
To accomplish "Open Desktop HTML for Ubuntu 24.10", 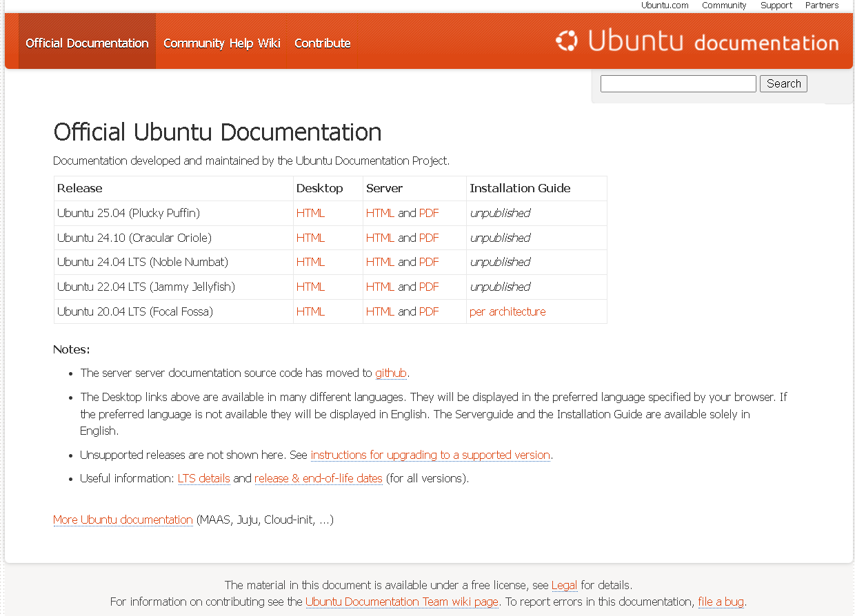I will 310,238.
